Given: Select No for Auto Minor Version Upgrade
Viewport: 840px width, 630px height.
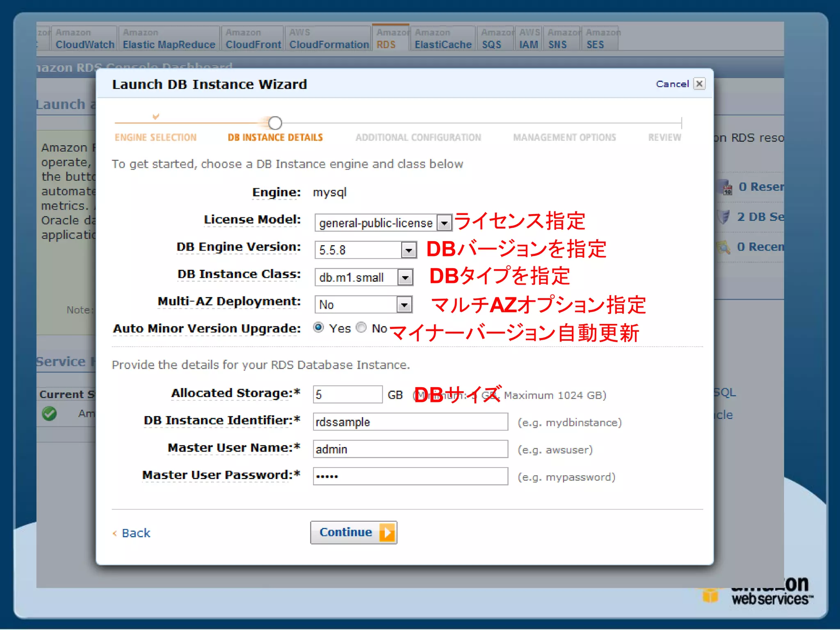Looking at the screenshot, I should pos(361,327).
